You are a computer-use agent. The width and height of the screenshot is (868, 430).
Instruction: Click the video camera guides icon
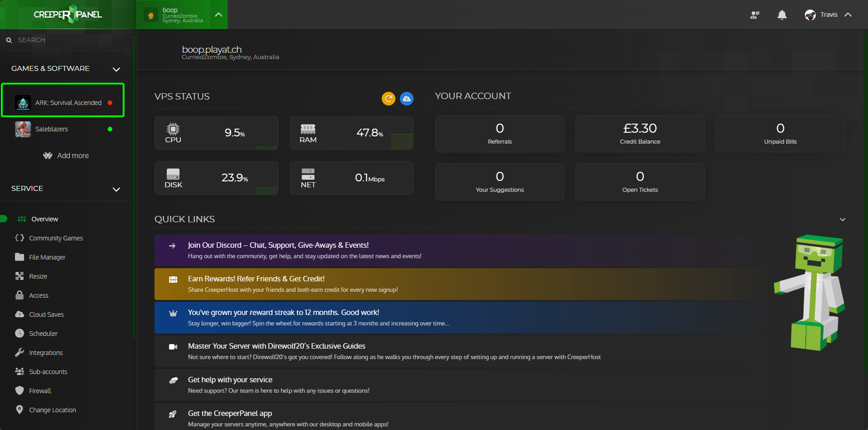pos(173,347)
